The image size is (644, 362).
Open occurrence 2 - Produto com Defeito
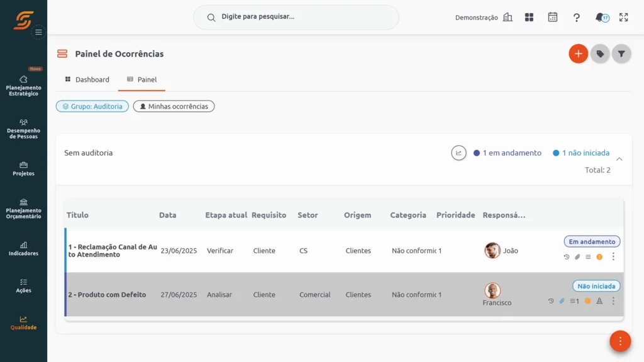107,295
